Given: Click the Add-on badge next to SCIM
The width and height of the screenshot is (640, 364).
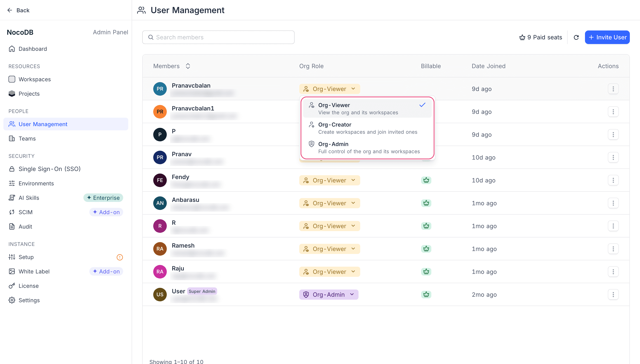Looking at the screenshot, I should coord(106,212).
